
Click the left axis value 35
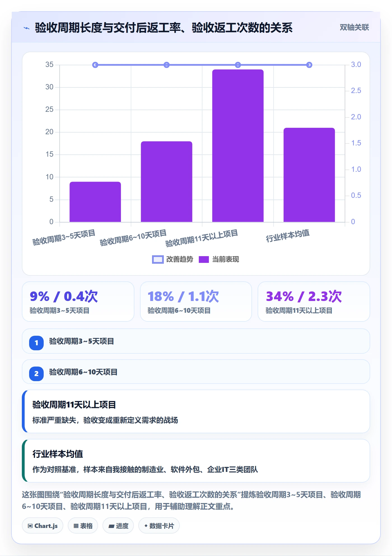(x=49, y=64)
